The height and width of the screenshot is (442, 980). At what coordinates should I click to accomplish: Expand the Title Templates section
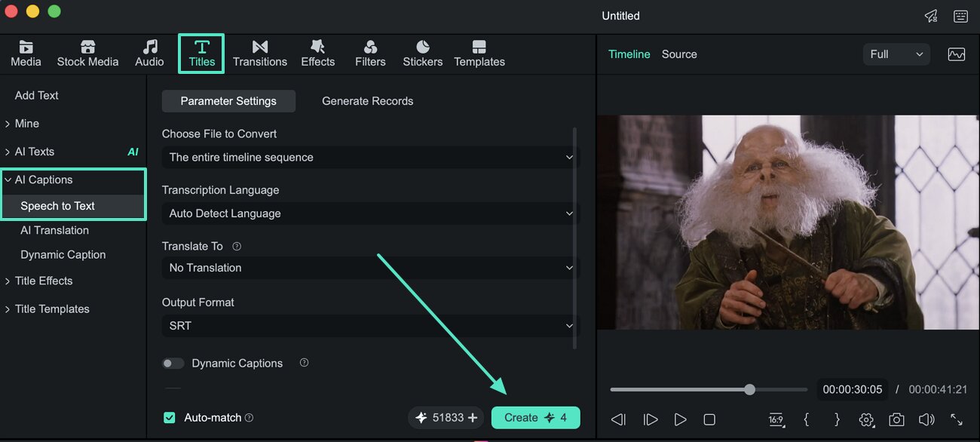[x=47, y=309]
